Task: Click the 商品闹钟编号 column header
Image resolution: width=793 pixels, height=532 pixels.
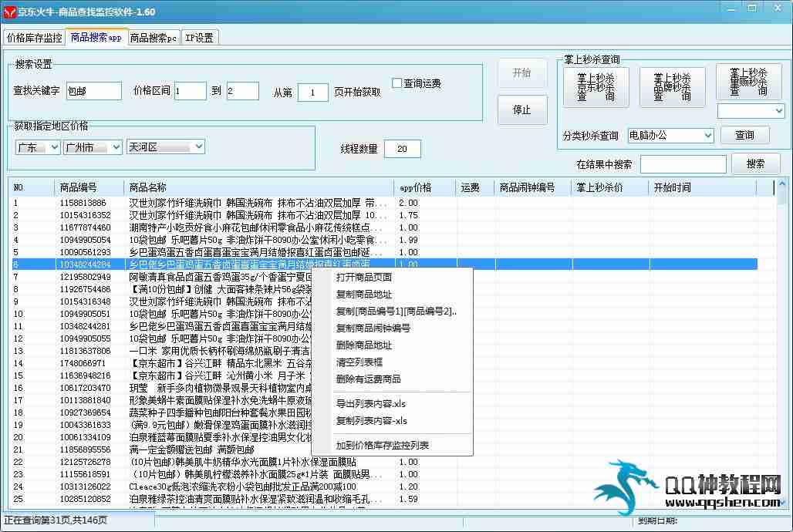Action: tap(532, 187)
